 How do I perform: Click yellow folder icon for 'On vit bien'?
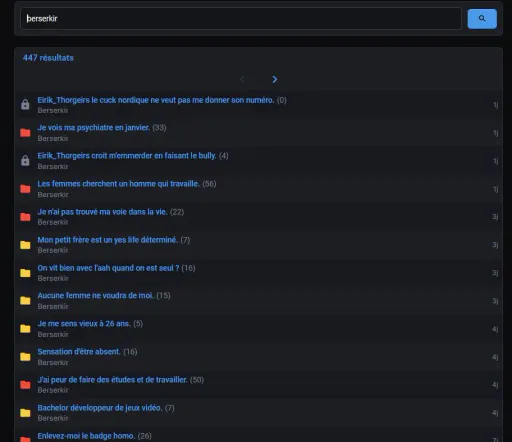pyautogui.click(x=25, y=273)
